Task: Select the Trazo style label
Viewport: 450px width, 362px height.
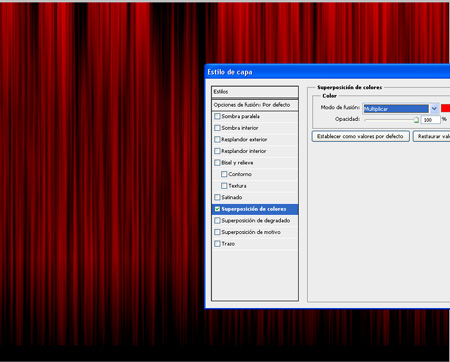Action: tap(228, 244)
